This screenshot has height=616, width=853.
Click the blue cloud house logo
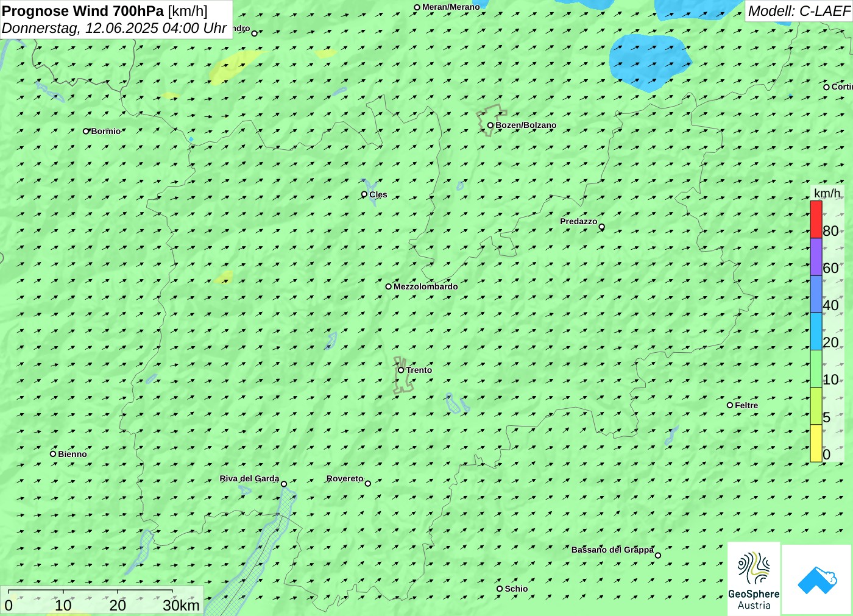coord(816,579)
